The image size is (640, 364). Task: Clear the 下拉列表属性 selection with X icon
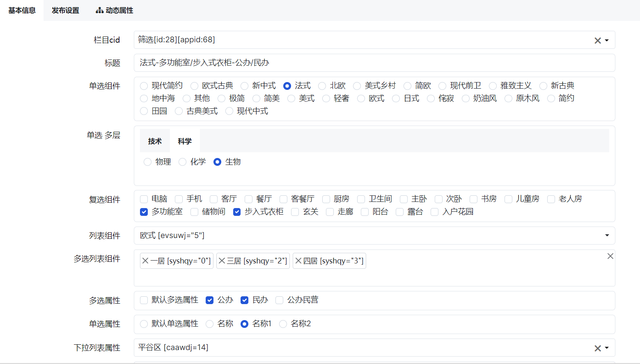click(597, 348)
